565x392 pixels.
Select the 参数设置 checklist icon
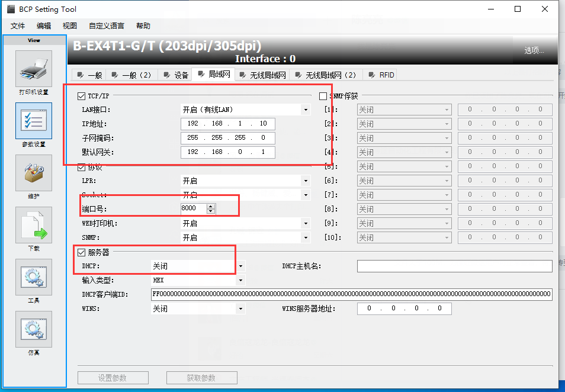[34, 121]
